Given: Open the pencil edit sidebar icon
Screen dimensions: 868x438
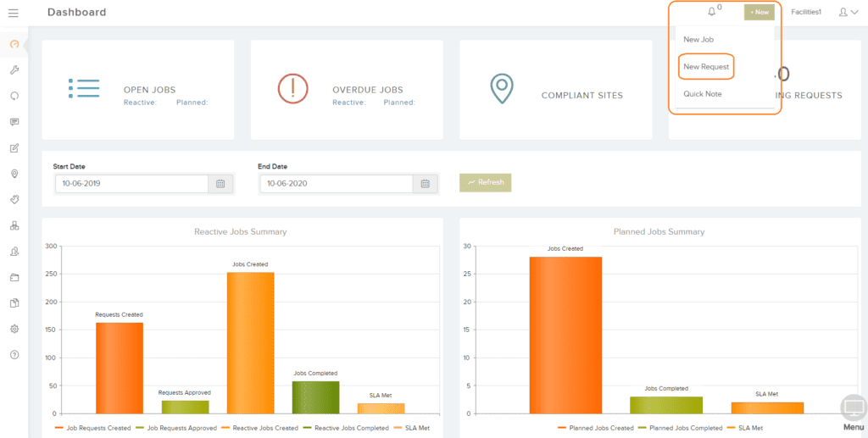Looking at the screenshot, I should (x=14, y=147).
